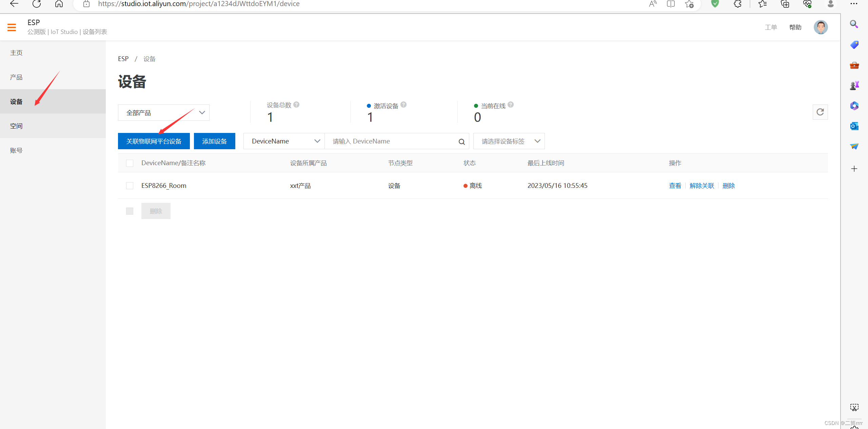The width and height of the screenshot is (868, 429).
Task: Open Edge sidebar search icon
Action: [x=854, y=24]
